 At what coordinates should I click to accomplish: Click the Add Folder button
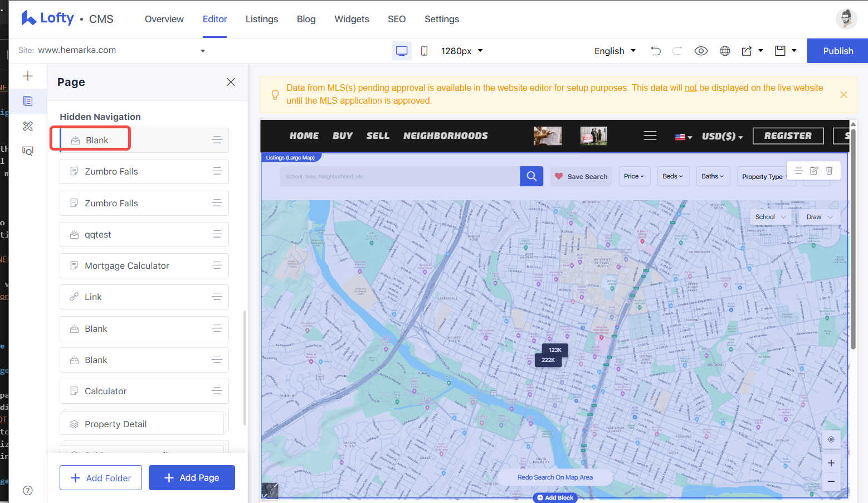pyautogui.click(x=101, y=478)
